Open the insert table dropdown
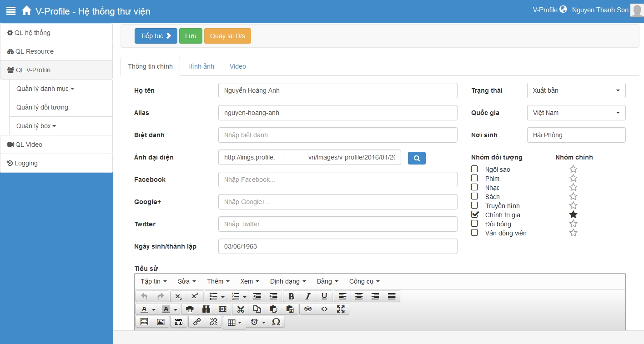This screenshot has height=344, width=644. [x=234, y=322]
